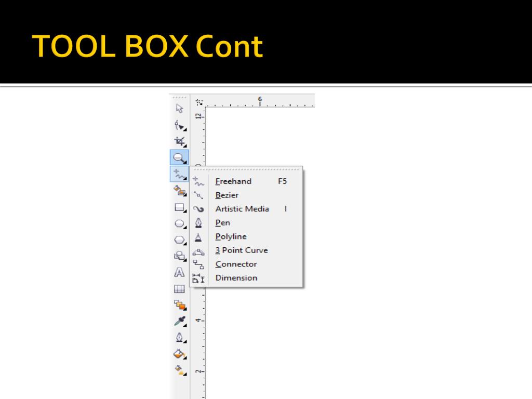Choose Freehand from the flyout
Viewport: 532px width, 399px height.
[x=246, y=181]
